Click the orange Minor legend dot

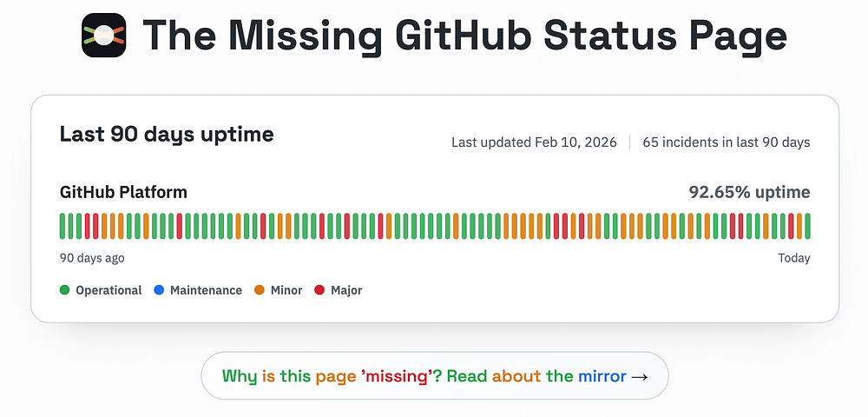pyautogui.click(x=259, y=290)
